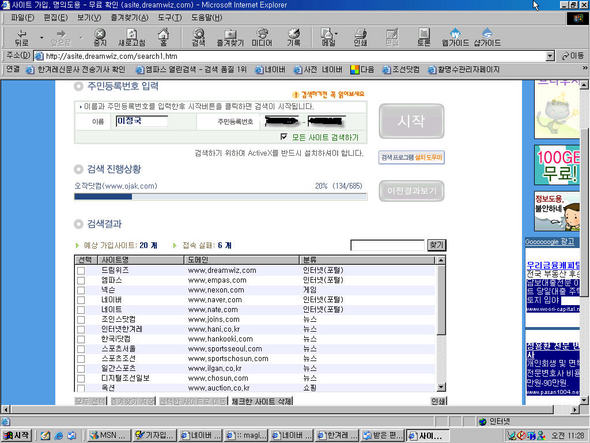Open the MSN taskbar button
The image size is (590, 443).
pos(108,435)
